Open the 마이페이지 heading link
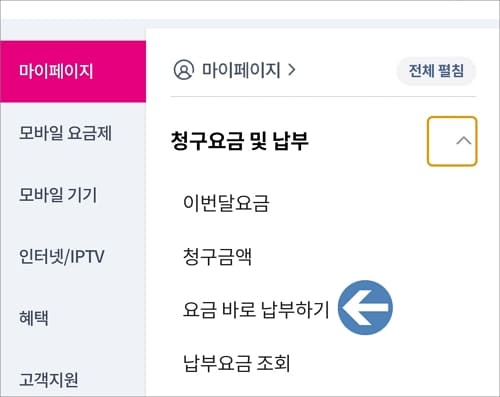Screen dimensions: 500x397 pyautogui.click(x=241, y=70)
